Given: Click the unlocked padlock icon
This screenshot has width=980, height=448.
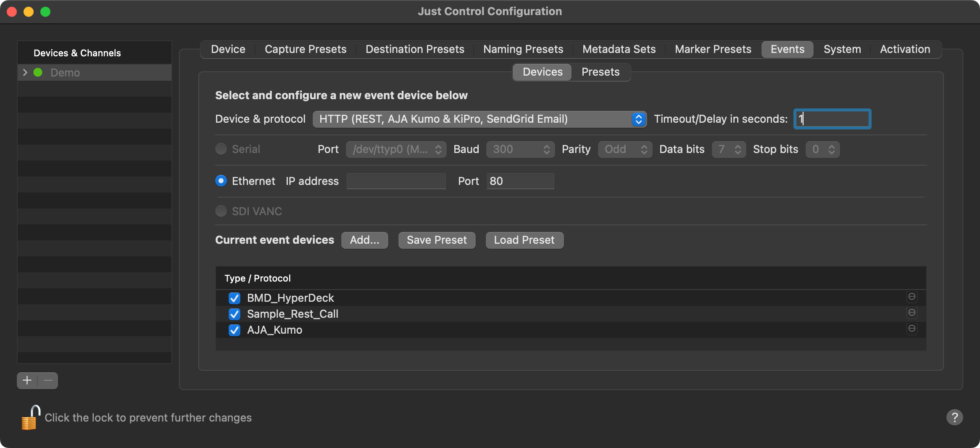Looking at the screenshot, I should (30, 417).
